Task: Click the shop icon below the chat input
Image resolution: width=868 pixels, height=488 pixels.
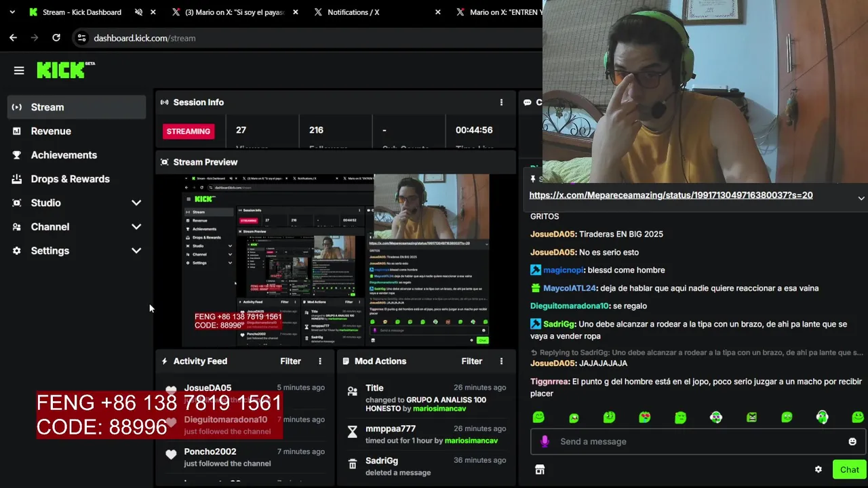Action: click(x=540, y=470)
